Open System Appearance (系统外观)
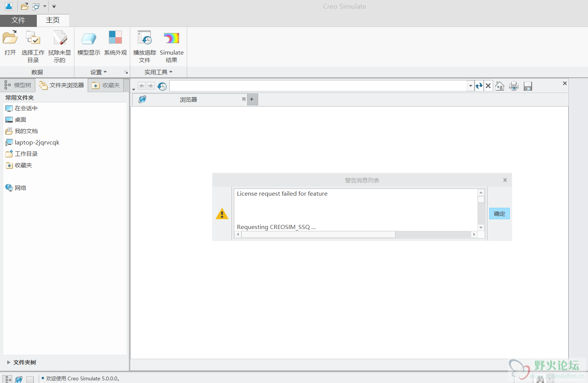The image size is (588, 383). 115,43
